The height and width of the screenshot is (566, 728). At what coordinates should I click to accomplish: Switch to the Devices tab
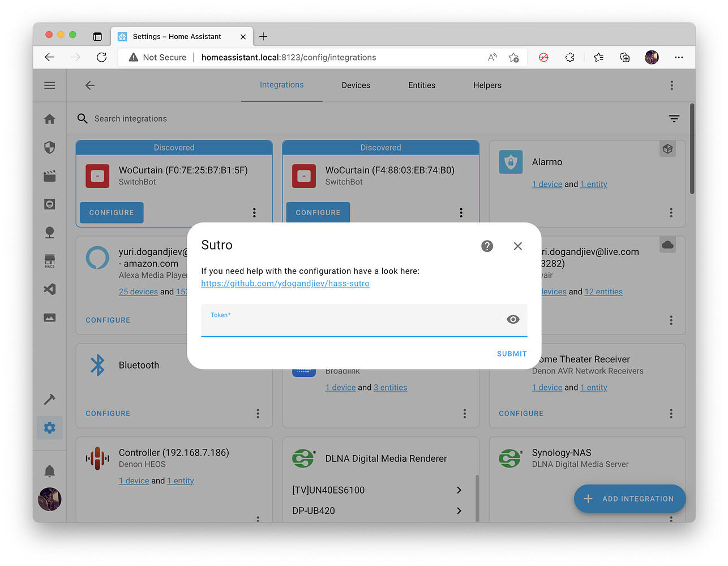pos(356,85)
